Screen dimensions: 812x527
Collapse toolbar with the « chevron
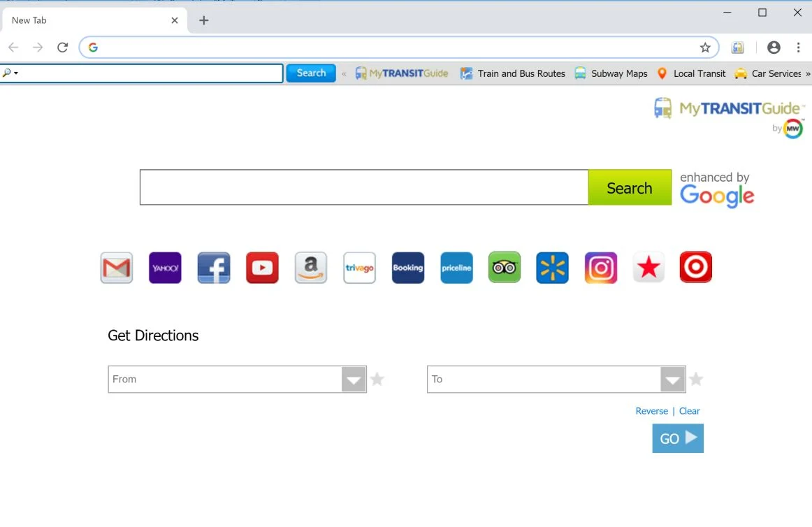(x=344, y=73)
